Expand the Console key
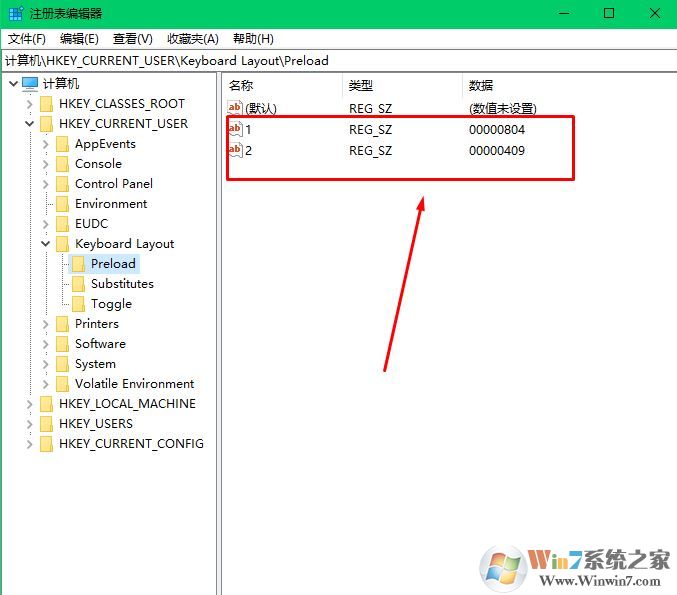This screenshot has height=595, width=677. pyautogui.click(x=46, y=164)
